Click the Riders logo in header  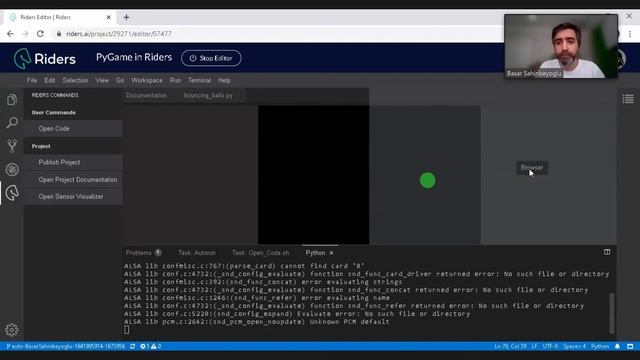[44, 58]
